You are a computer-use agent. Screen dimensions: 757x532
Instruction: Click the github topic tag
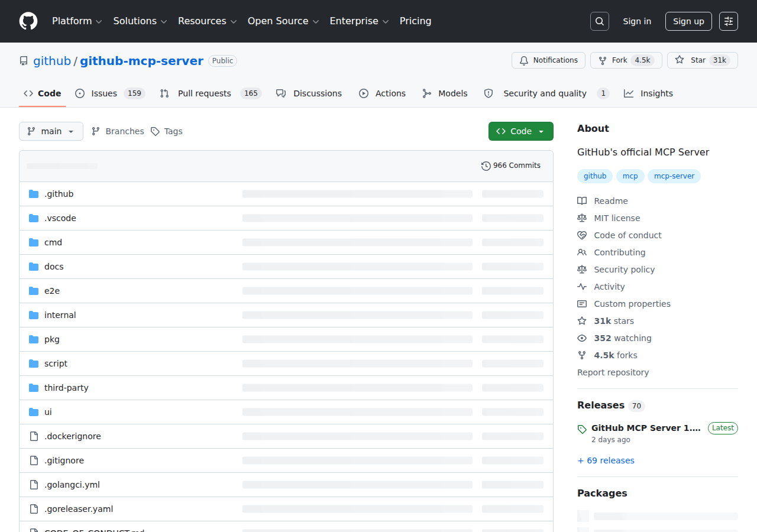[595, 176]
